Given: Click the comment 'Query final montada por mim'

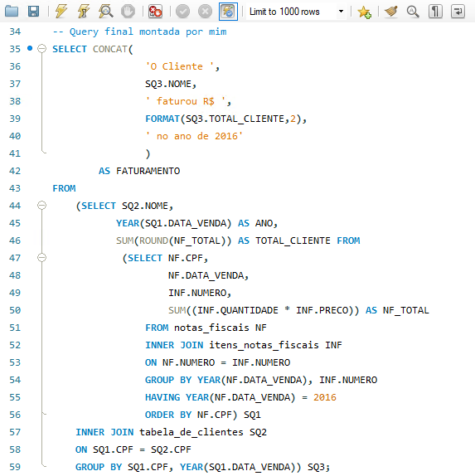Looking at the screenshot, I should [x=148, y=32].
